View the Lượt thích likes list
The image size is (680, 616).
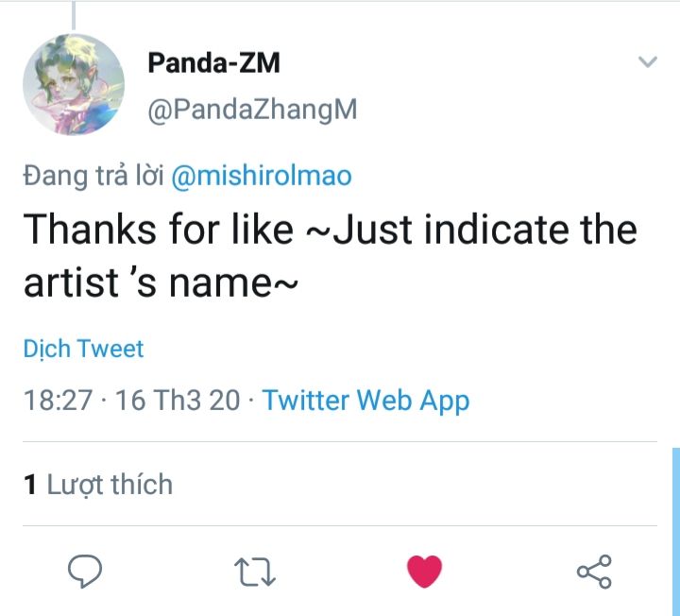(110, 485)
